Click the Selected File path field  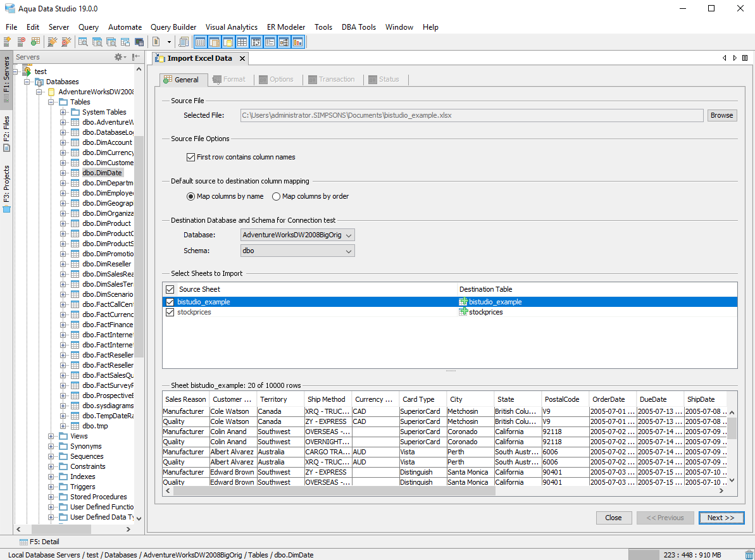pyautogui.click(x=472, y=116)
